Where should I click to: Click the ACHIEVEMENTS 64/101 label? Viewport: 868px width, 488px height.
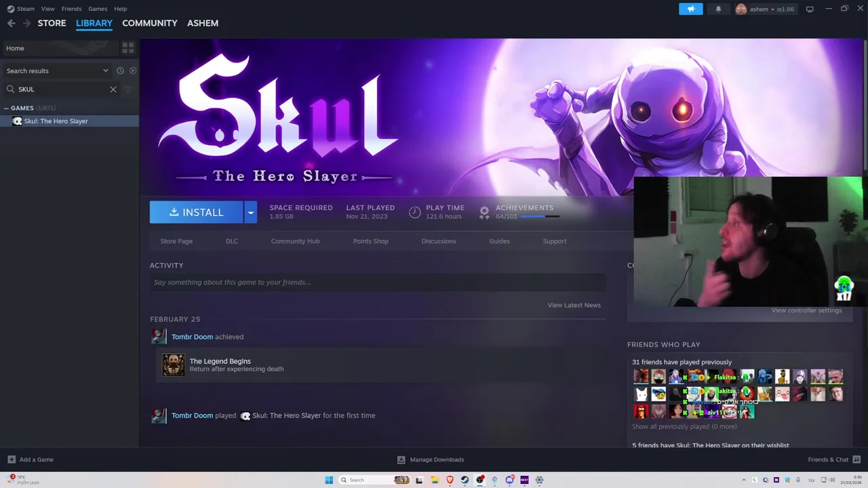coord(524,211)
